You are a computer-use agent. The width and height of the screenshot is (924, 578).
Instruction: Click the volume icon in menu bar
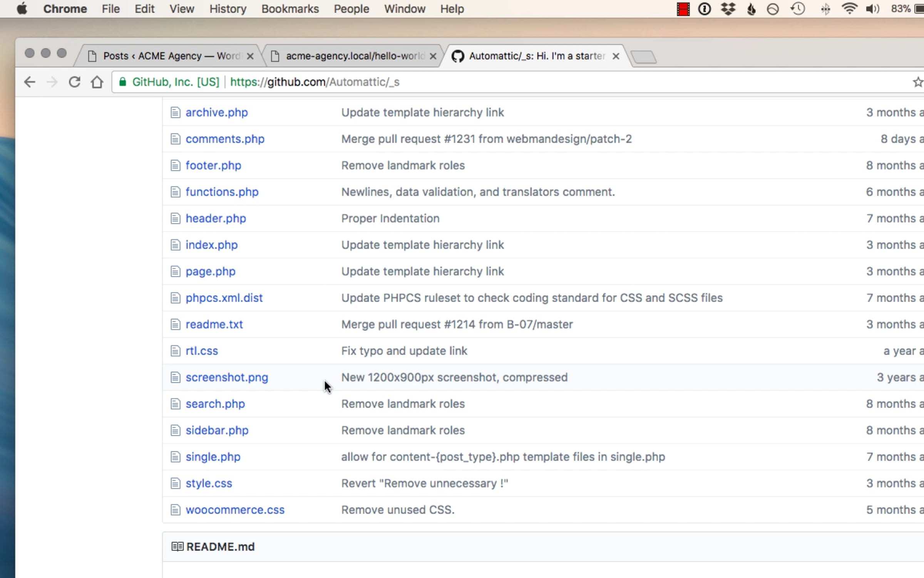[x=872, y=9]
